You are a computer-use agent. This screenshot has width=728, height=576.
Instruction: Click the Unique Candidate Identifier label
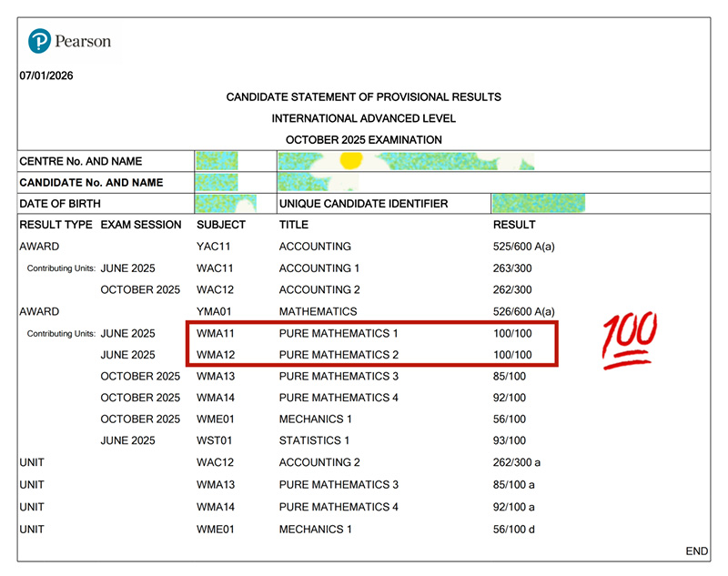(363, 204)
